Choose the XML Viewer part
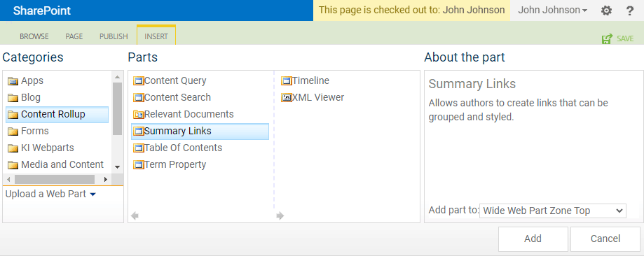Image resolution: width=644 pixels, height=256 pixels. (x=318, y=98)
